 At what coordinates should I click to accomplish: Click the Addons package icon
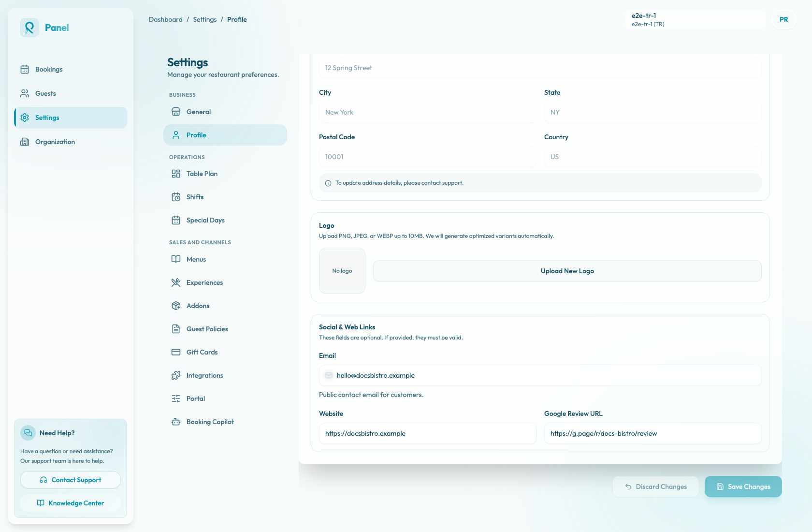click(176, 306)
